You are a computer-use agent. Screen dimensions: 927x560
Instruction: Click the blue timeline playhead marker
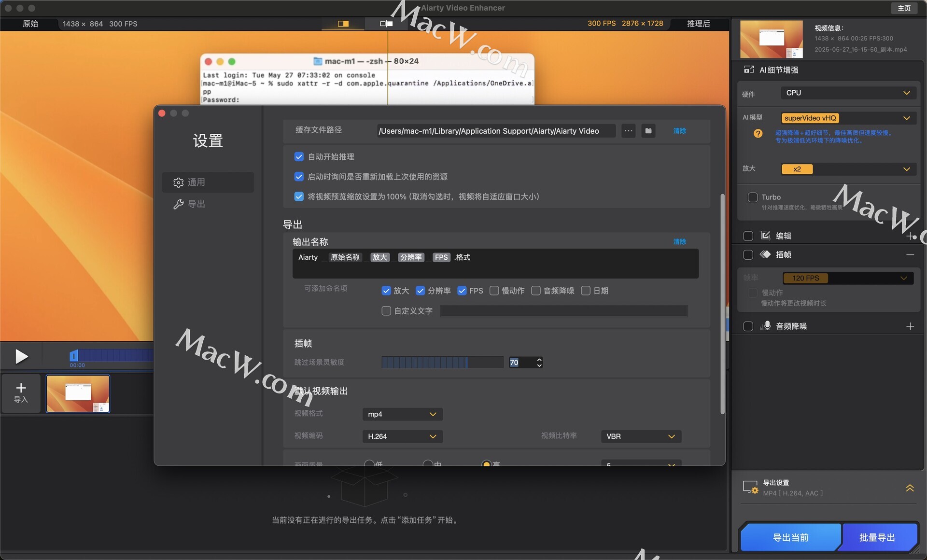[73, 355]
